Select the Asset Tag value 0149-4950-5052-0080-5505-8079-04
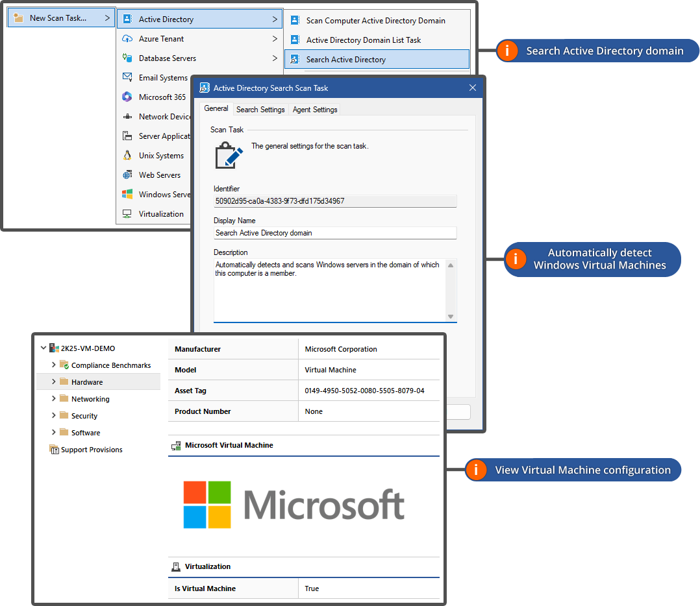Viewport: 700px width, 606px height. (364, 391)
